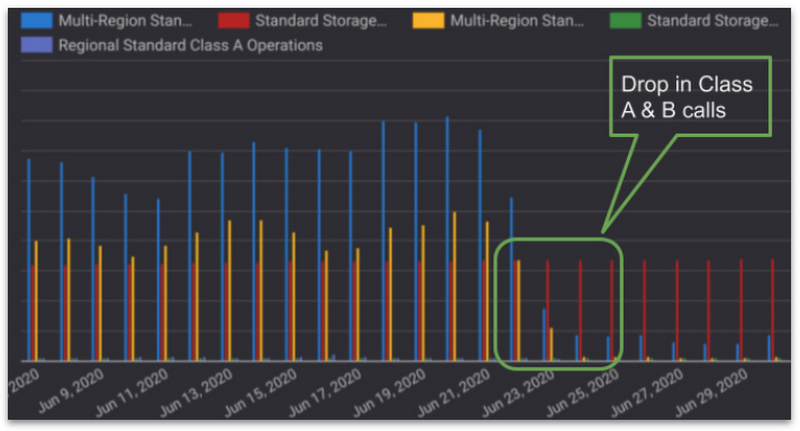Select the tallest yellow bar in the chart
This screenshot has width=800, height=431.
pyautogui.click(x=454, y=285)
